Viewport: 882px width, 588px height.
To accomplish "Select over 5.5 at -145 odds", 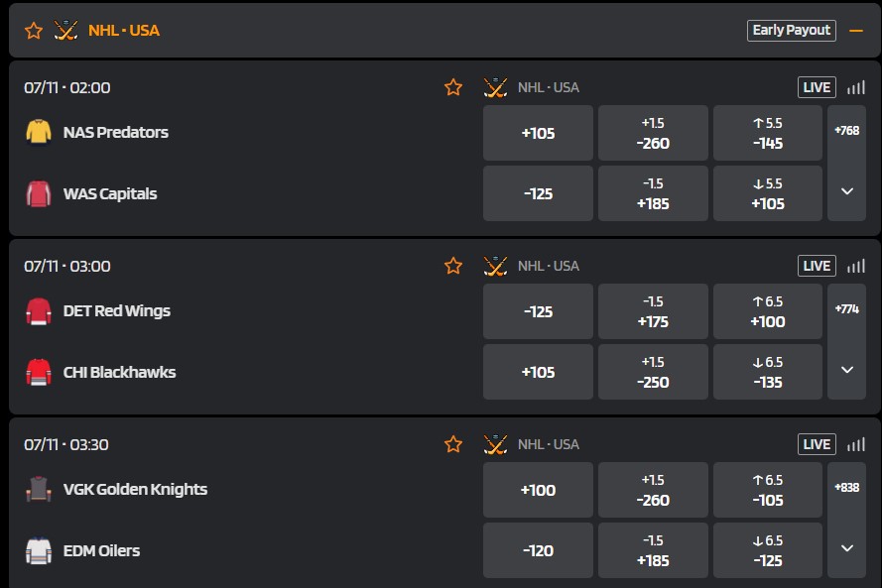I will 768,133.
